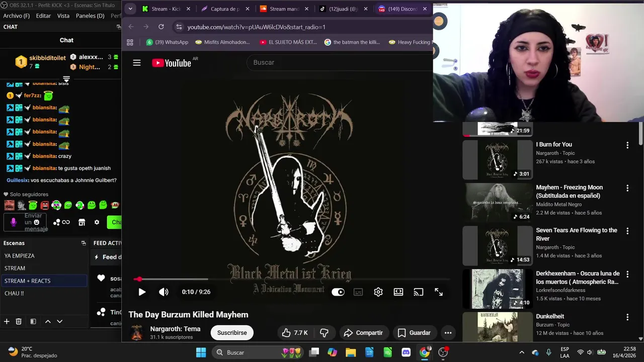Undock the CHAT panel

tap(119, 27)
